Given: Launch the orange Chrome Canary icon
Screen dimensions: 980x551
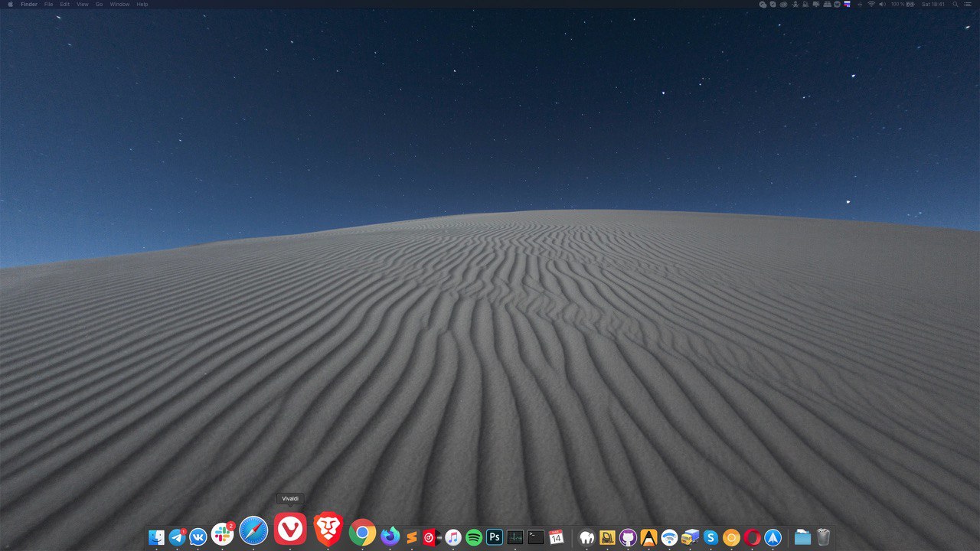Looking at the screenshot, I should 731,537.
